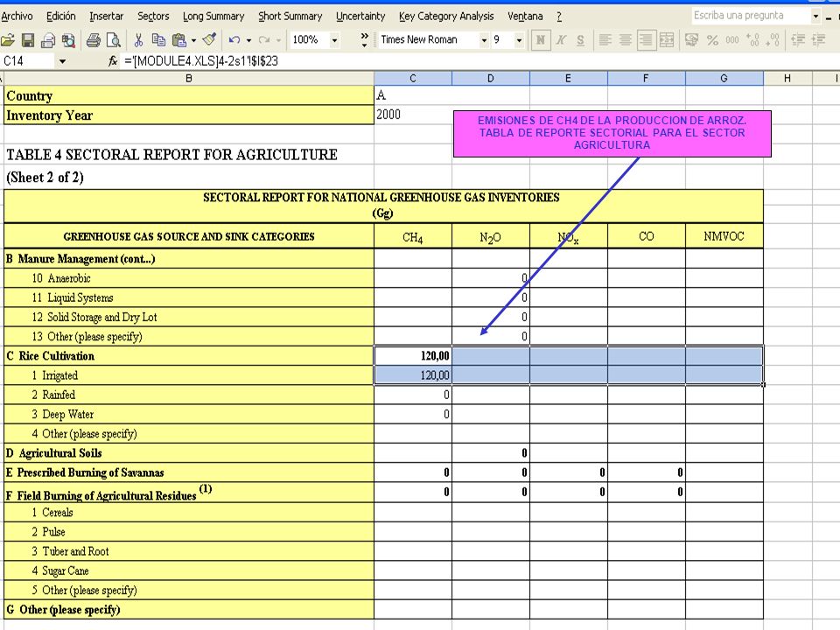Select the Irrigated CH4 cell 120,00
Image resolution: width=840 pixels, height=630 pixels.
click(413, 375)
